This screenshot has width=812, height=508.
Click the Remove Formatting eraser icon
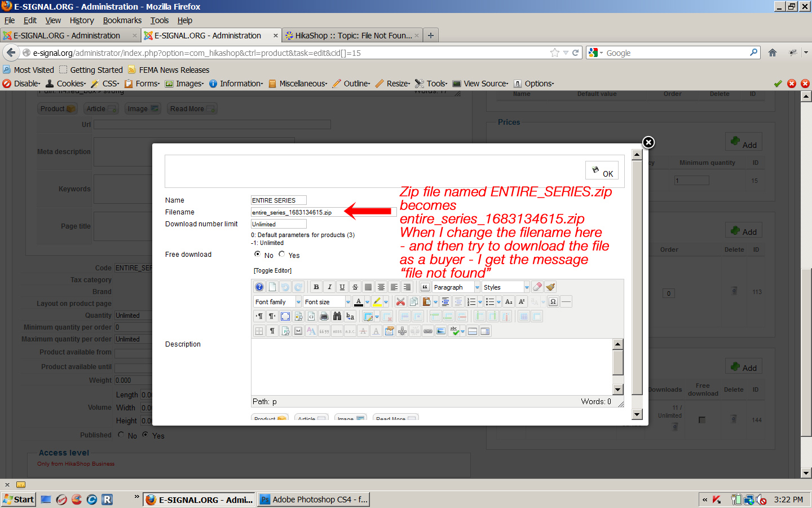tap(537, 287)
